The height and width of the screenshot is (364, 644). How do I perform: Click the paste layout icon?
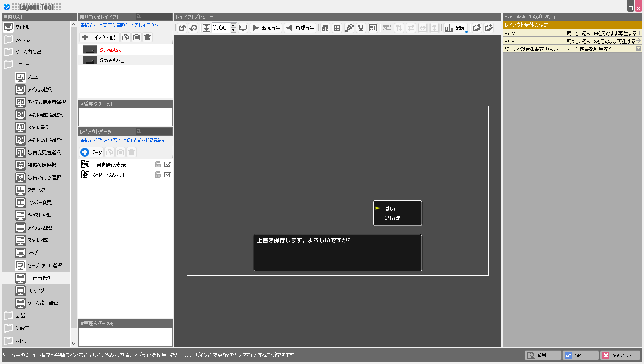tap(137, 38)
